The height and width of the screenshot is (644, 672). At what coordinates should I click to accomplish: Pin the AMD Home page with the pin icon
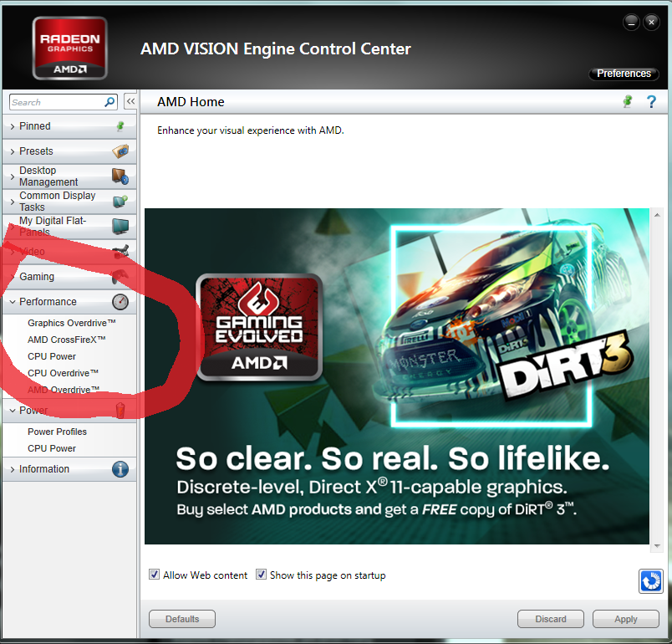click(x=628, y=101)
